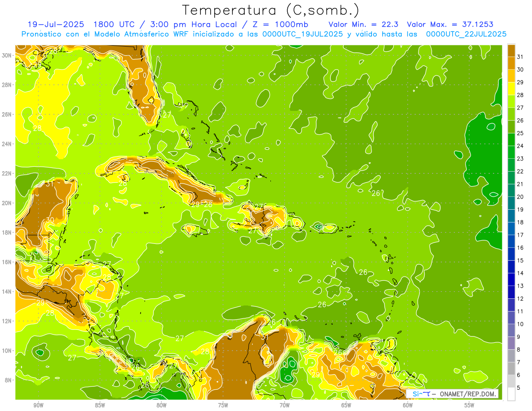Click color bar legend value 10

pos(520,324)
